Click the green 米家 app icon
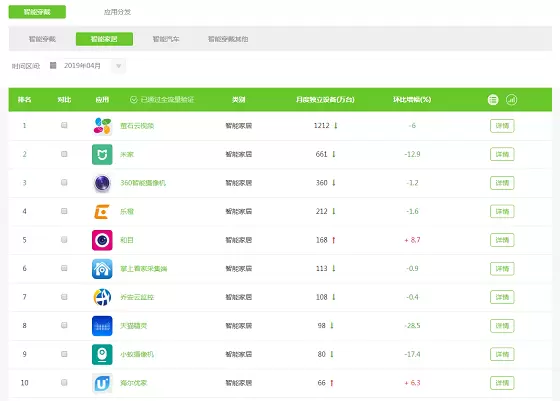560x401 pixels. (x=102, y=154)
